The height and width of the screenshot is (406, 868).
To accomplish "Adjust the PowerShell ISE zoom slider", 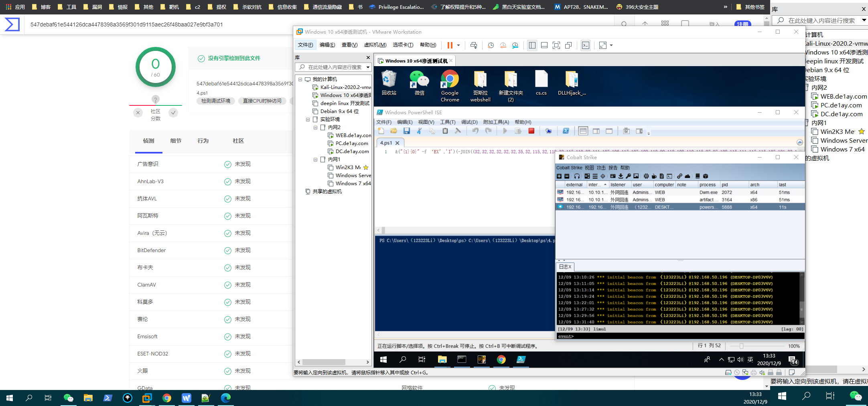I will click(x=742, y=346).
